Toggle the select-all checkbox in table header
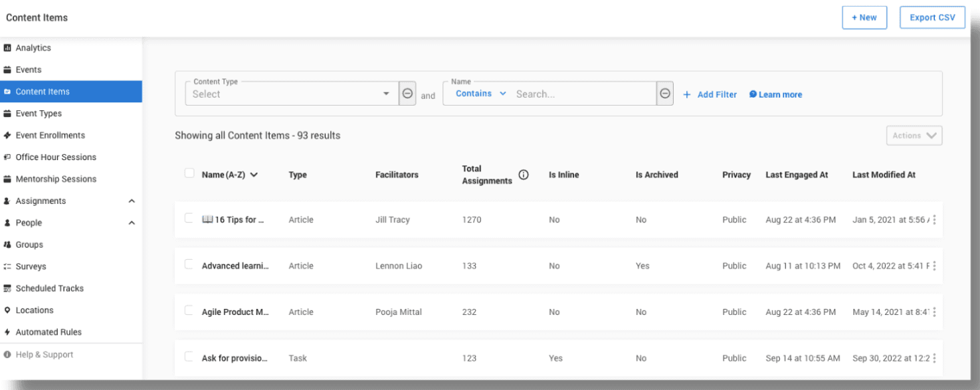Viewport: 980px width, 390px height. point(189,173)
